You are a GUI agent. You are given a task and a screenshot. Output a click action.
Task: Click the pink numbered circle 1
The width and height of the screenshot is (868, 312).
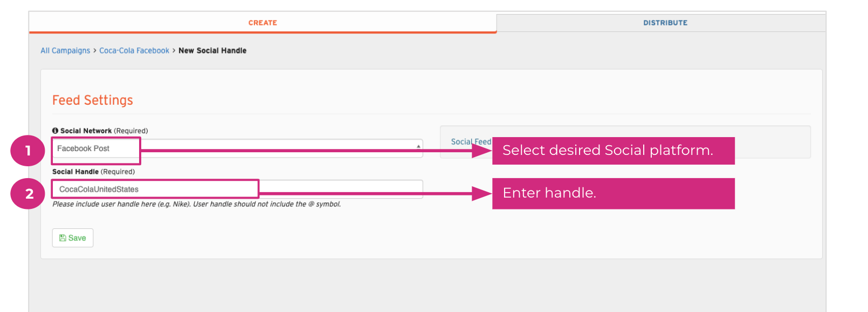tap(28, 151)
